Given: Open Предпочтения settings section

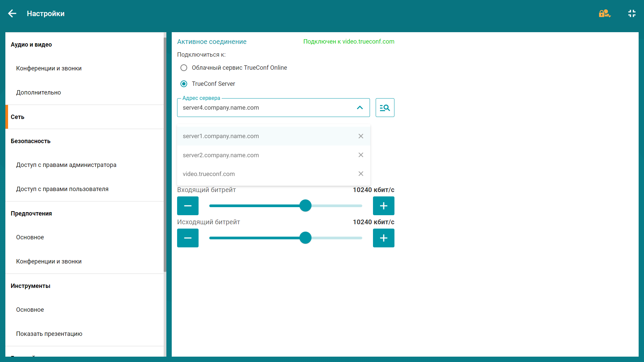Looking at the screenshot, I should click(x=85, y=214).
